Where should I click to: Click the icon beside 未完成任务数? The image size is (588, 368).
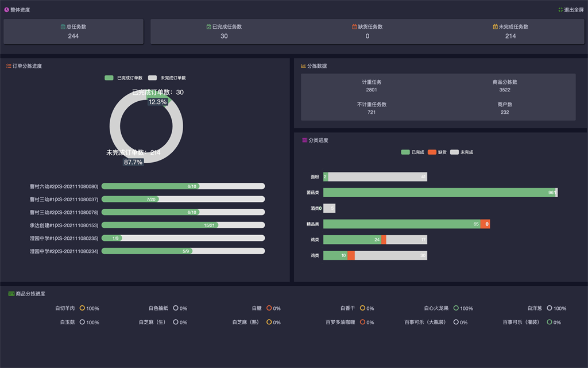[496, 27]
